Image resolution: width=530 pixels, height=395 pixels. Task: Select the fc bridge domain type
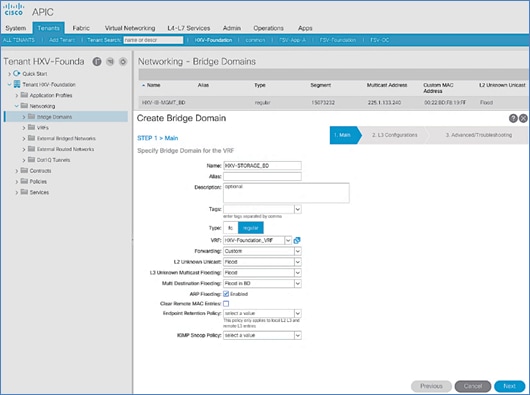pyautogui.click(x=231, y=228)
